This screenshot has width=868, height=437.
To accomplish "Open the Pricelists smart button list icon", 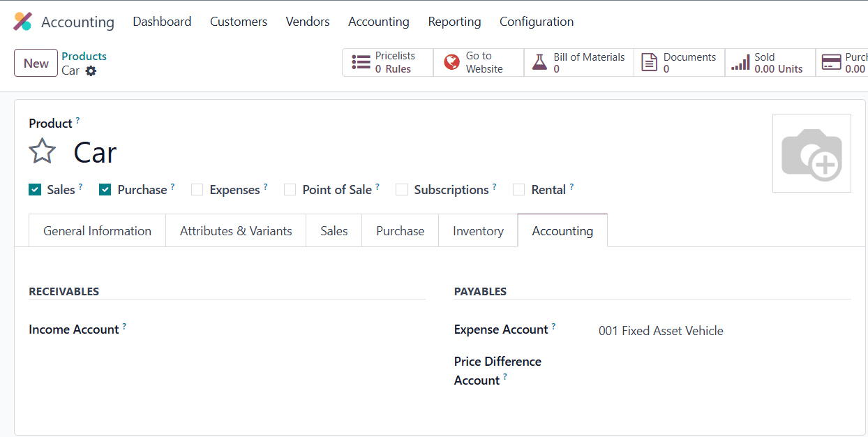I will (361, 62).
